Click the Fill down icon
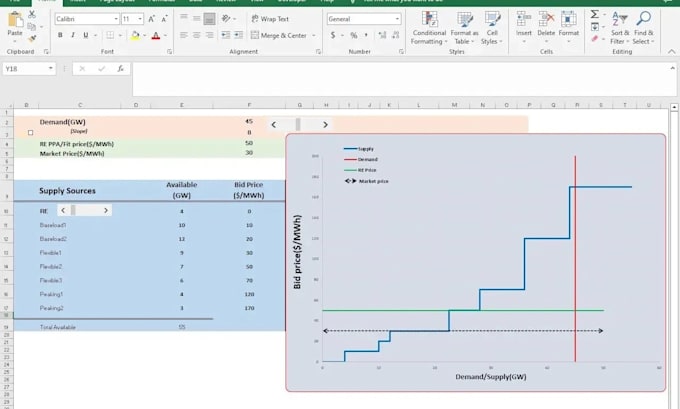This screenshot has width=680, height=409. pos(595,27)
